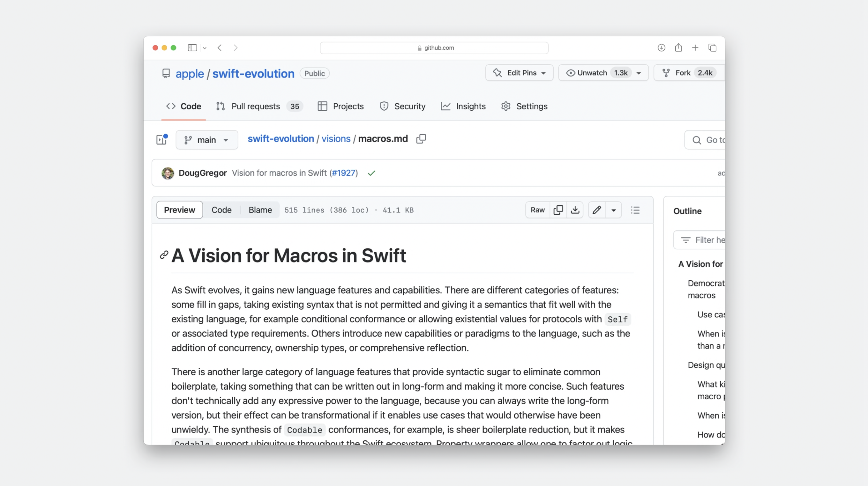Toggle the Safari sidebar icon
This screenshot has height=486, width=868.
tap(192, 48)
